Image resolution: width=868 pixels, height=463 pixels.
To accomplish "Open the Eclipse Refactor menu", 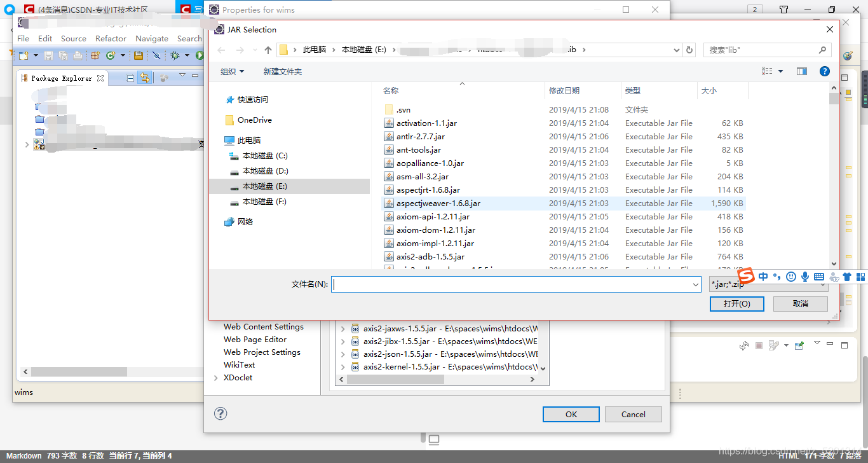I will pyautogui.click(x=111, y=38).
